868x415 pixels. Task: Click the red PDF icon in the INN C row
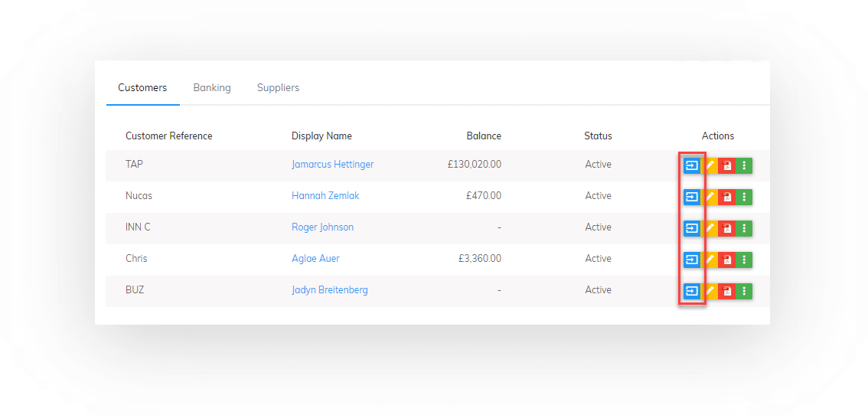pos(727,227)
